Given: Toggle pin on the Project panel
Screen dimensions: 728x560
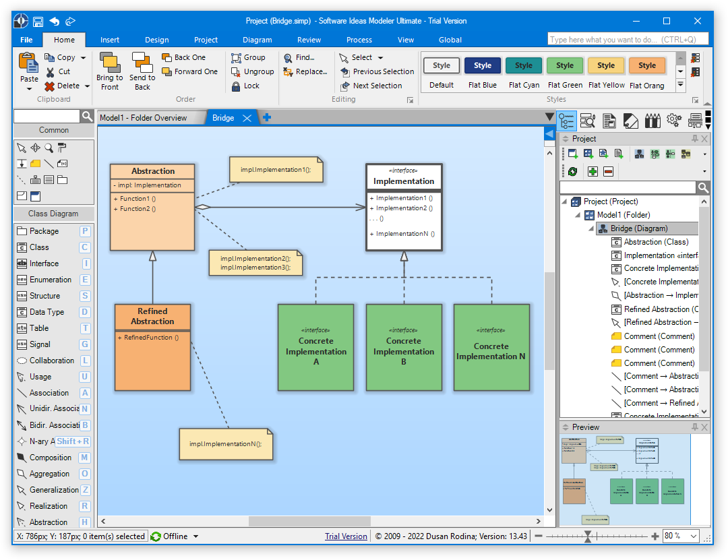Looking at the screenshot, I should 695,139.
